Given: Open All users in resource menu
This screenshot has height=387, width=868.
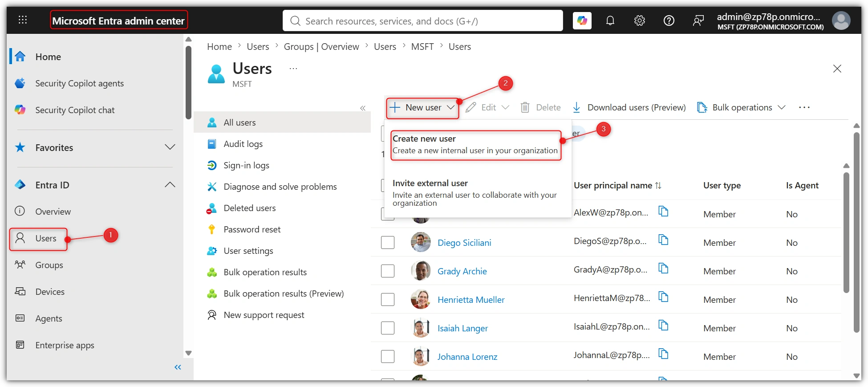Looking at the screenshot, I should tap(282, 122).
